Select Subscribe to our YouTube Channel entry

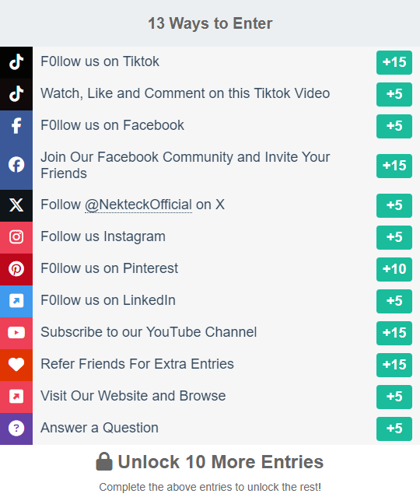tap(210, 333)
